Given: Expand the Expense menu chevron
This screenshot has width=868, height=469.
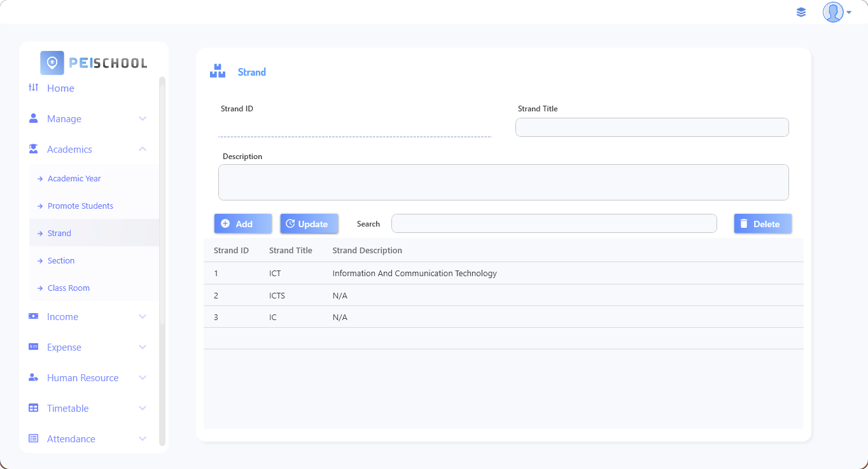Looking at the screenshot, I should point(143,347).
